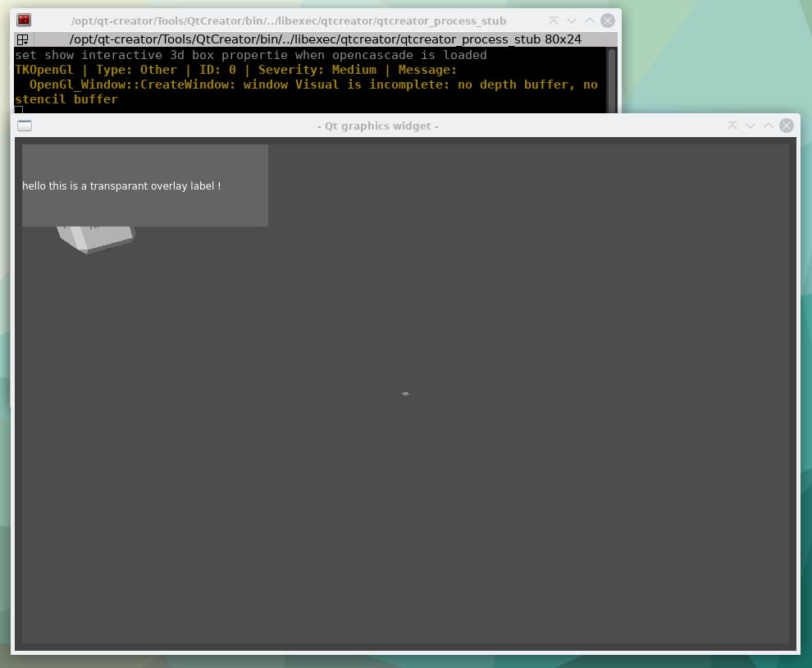This screenshot has width=812, height=668.
Task: Keep the terminal window above others
Action: click(553, 21)
